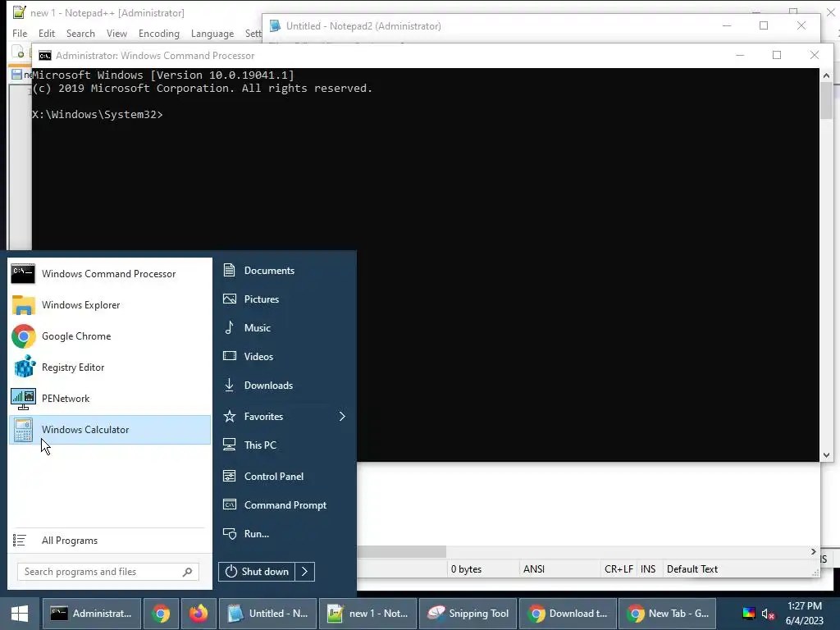
Task: Click 0 bytes in Notepad2 status bar
Action: (466, 569)
